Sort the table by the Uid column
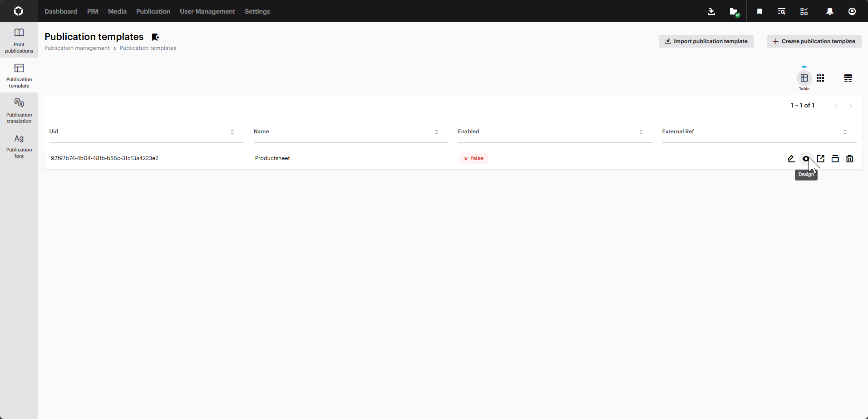This screenshot has height=419, width=868. point(232,132)
